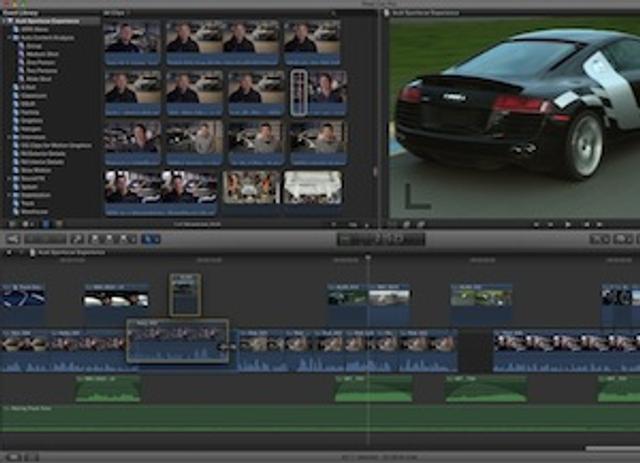Click the long green music track clip
Image resolution: width=640 pixels, height=463 pixels.
[320, 419]
